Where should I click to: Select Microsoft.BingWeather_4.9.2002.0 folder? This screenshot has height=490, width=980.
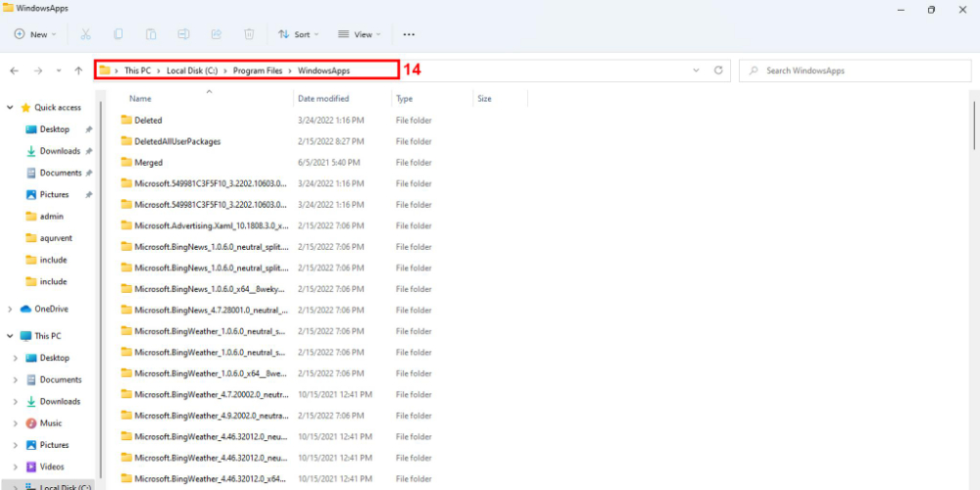pyautogui.click(x=212, y=416)
